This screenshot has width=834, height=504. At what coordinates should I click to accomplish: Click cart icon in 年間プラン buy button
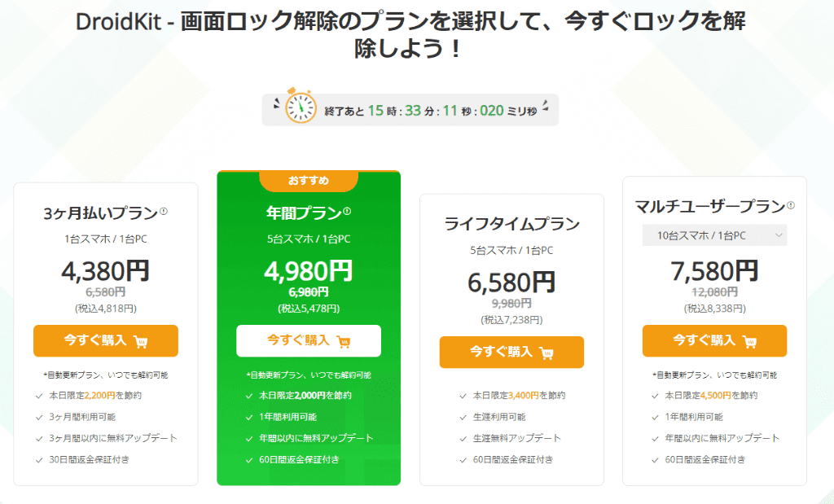pyautogui.click(x=344, y=341)
